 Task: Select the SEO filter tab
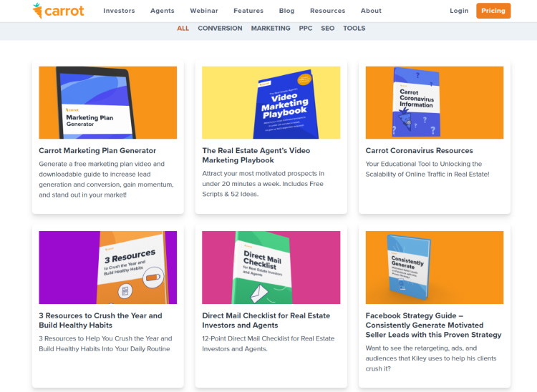tap(327, 29)
